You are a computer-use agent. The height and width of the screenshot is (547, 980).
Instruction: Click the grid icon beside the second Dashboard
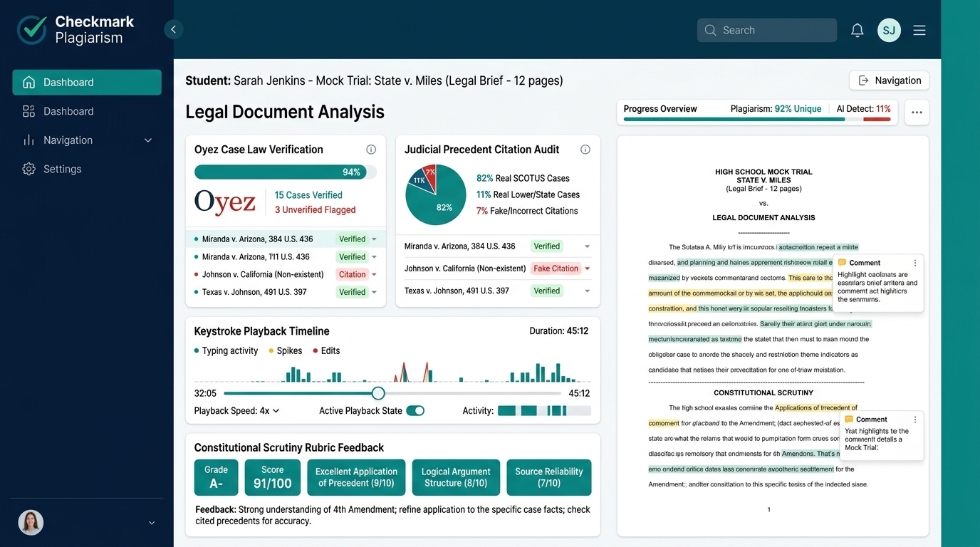29,111
